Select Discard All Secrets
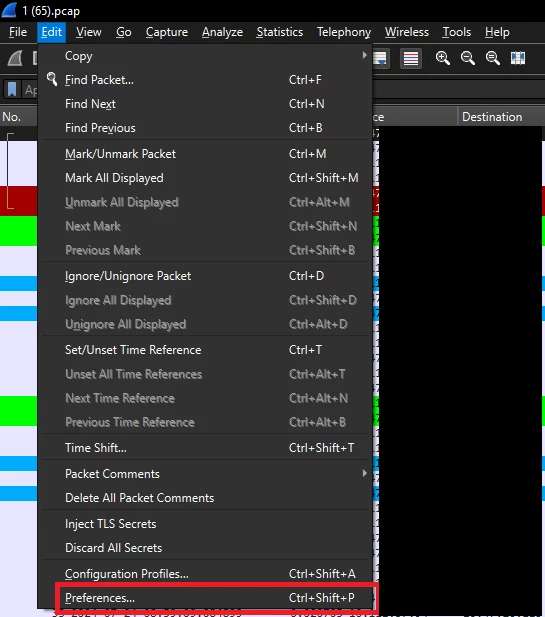545x617 pixels. click(x=205, y=548)
